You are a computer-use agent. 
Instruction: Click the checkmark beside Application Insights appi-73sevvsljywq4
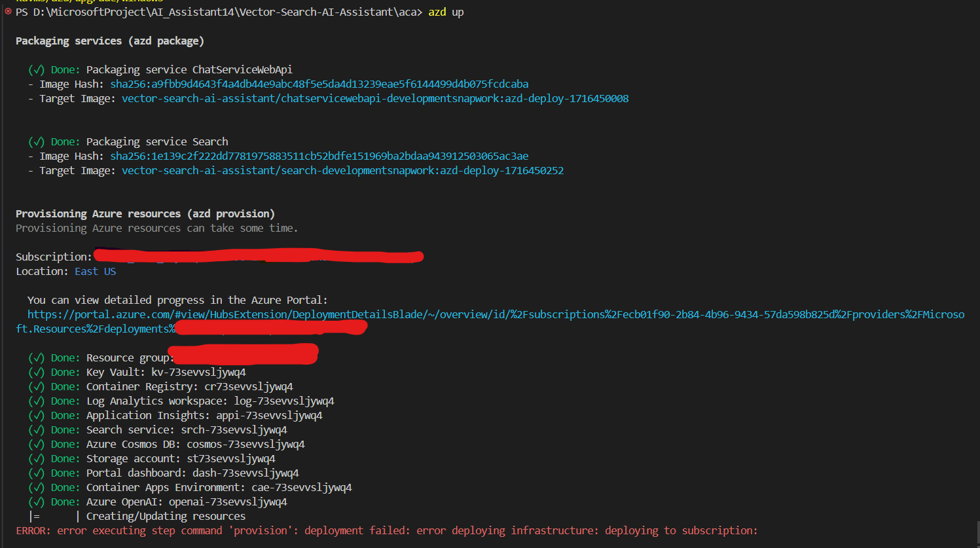[36, 415]
